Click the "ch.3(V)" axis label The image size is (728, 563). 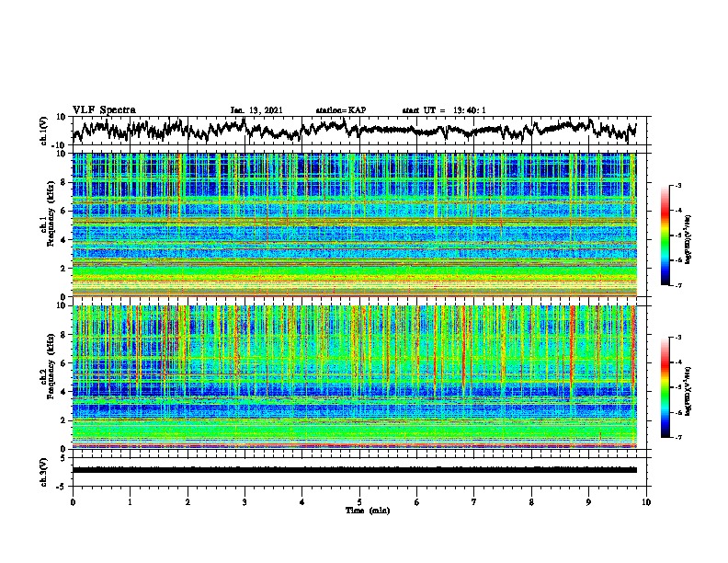pos(43,472)
